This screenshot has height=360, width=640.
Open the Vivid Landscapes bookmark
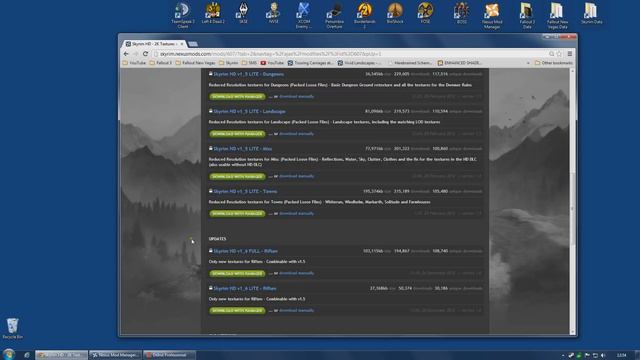[359, 63]
